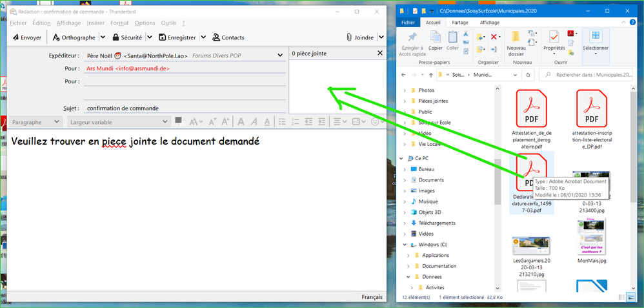Click the Copier icon in Explorer ribbon
The width and height of the screenshot is (644, 308).
tap(436, 38)
